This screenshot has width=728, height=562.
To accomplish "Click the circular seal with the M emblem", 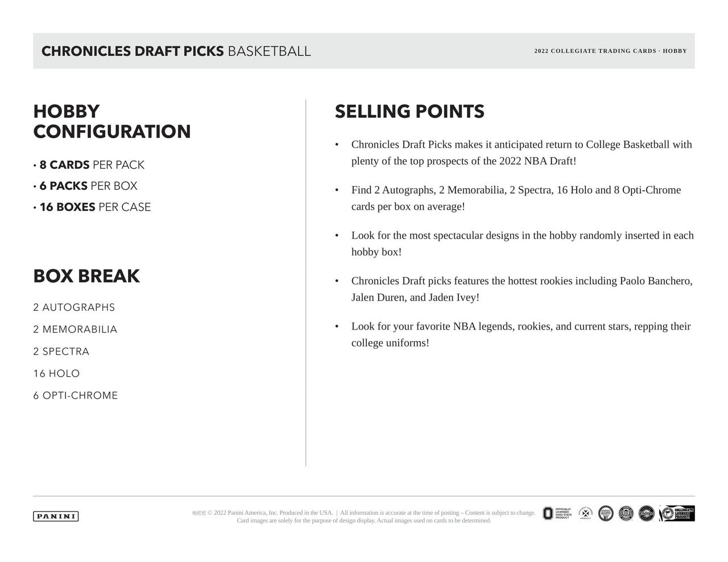I will point(626,513).
